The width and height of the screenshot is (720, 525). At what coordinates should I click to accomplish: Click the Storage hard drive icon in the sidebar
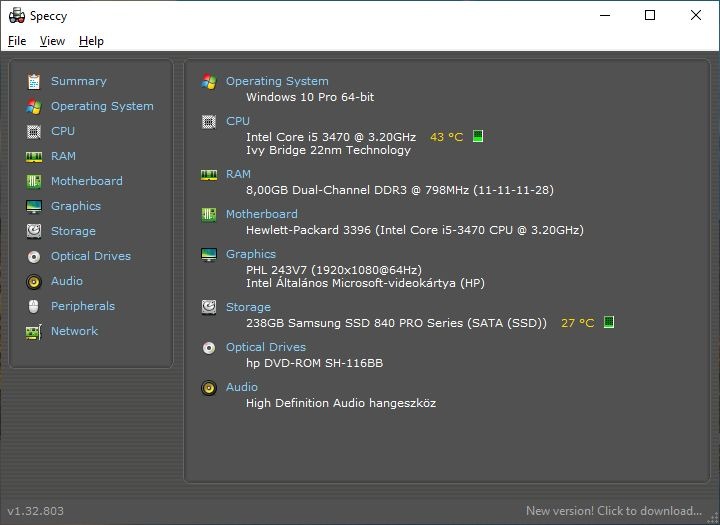(34, 231)
